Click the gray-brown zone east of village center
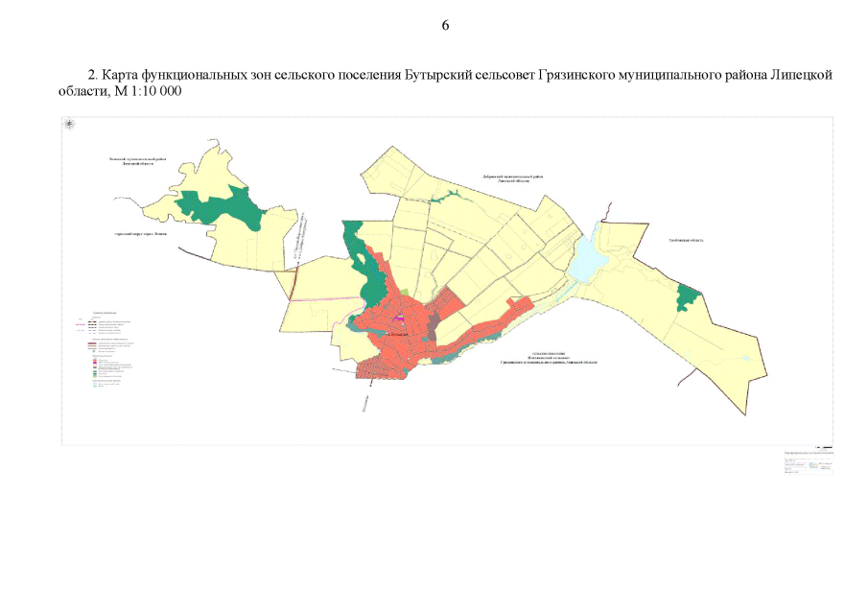 pyautogui.click(x=434, y=325)
